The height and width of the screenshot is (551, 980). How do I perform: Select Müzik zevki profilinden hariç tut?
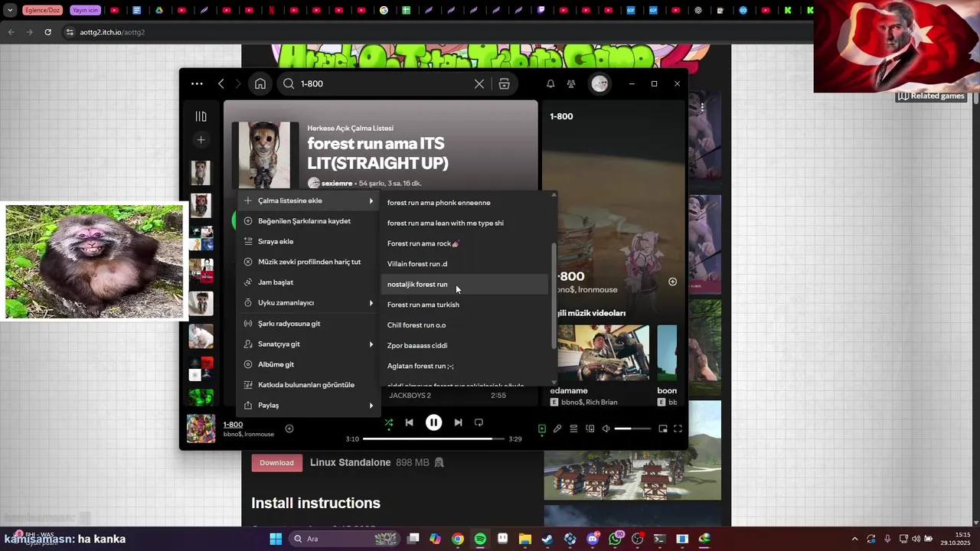tap(310, 262)
